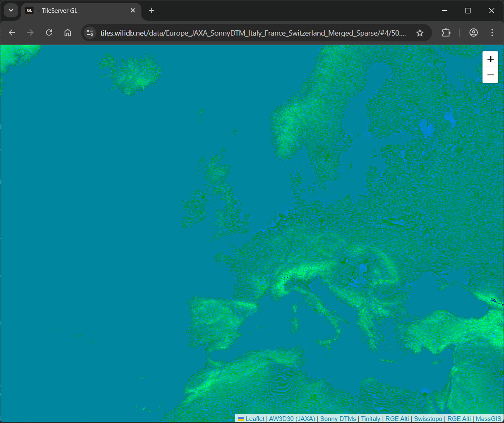View site information icon in address bar
504x423 pixels.
(90, 33)
